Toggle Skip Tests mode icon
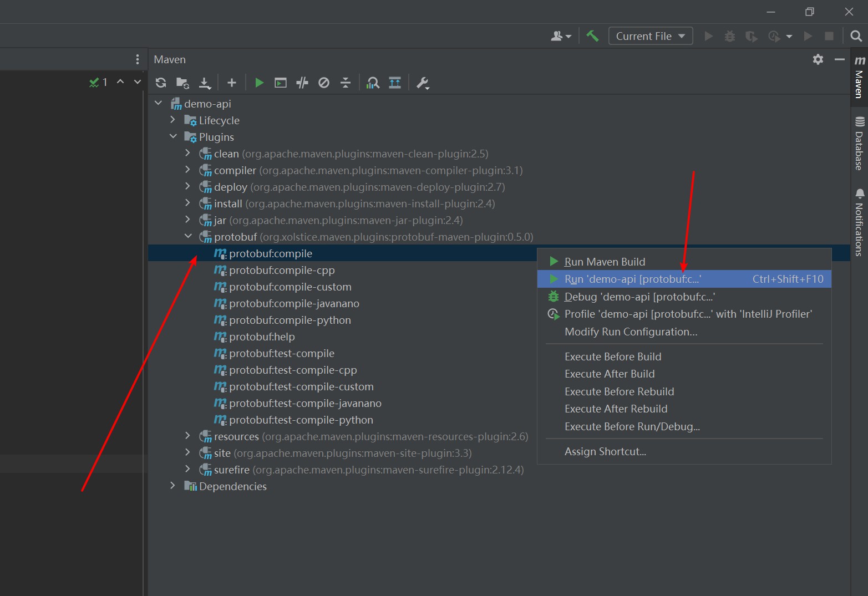Screen dimensions: 868x596 [324, 83]
